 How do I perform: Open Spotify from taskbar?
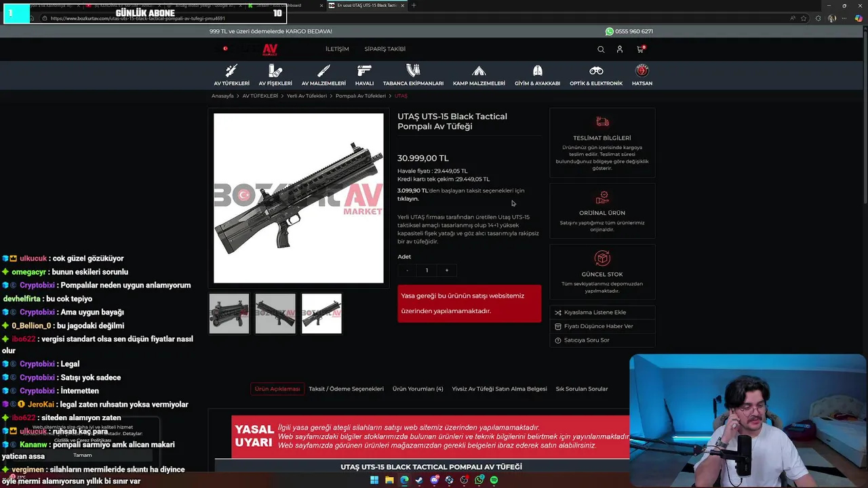tap(494, 480)
